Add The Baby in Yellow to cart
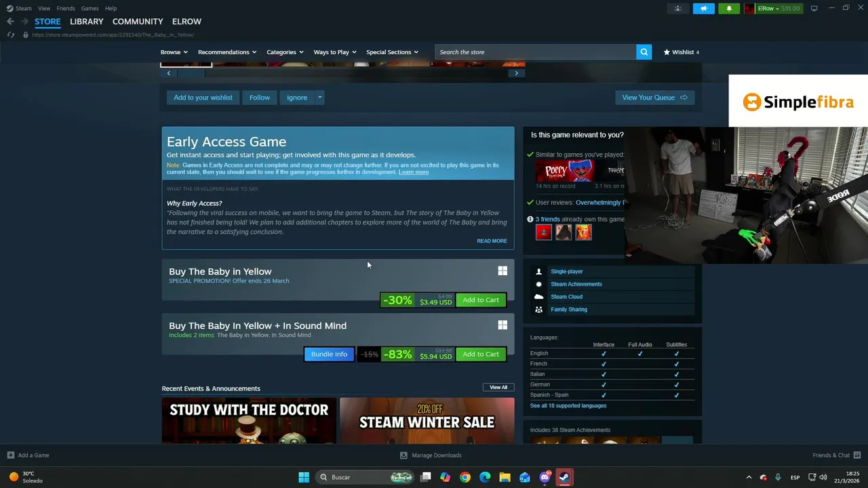 pyautogui.click(x=481, y=300)
